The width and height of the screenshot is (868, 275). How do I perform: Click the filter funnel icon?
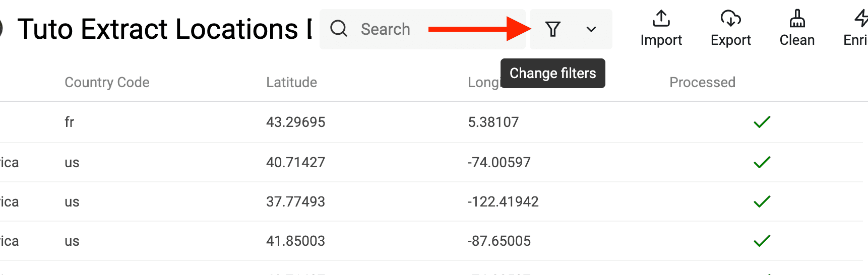[553, 29]
